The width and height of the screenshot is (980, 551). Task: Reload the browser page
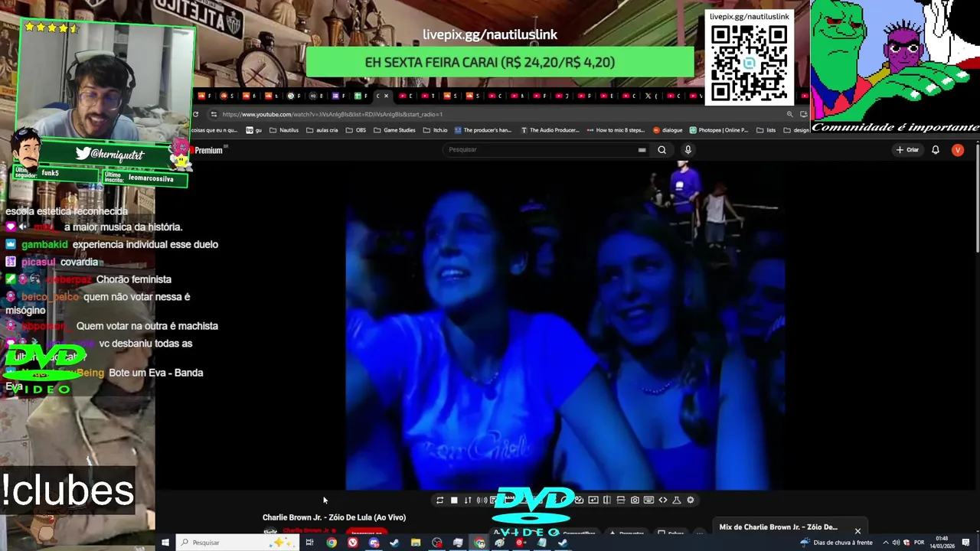click(x=196, y=114)
